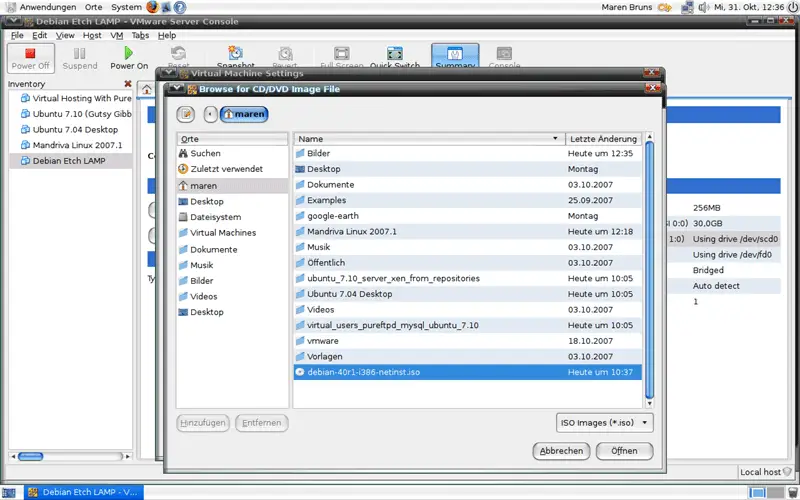800x500 pixels.
Task: Open the View menu
Action: [65, 35]
